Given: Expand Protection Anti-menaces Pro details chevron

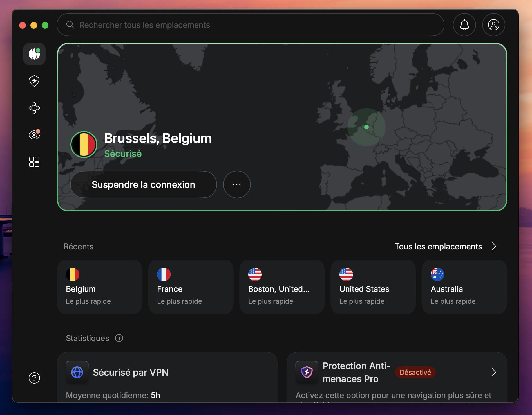Looking at the screenshot, I should coord(494,372).
